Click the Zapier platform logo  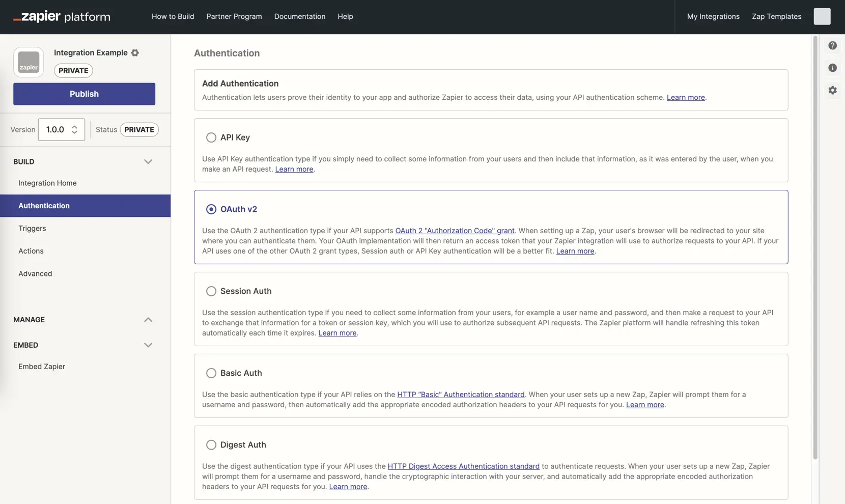pyautogui.click(x=62, y=16)
